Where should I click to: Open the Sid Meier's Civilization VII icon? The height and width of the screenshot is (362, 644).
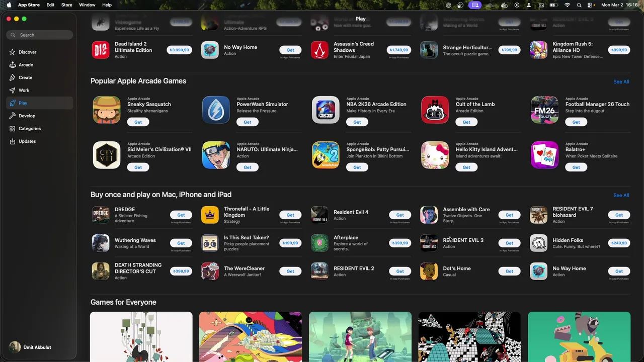[107, 155]
